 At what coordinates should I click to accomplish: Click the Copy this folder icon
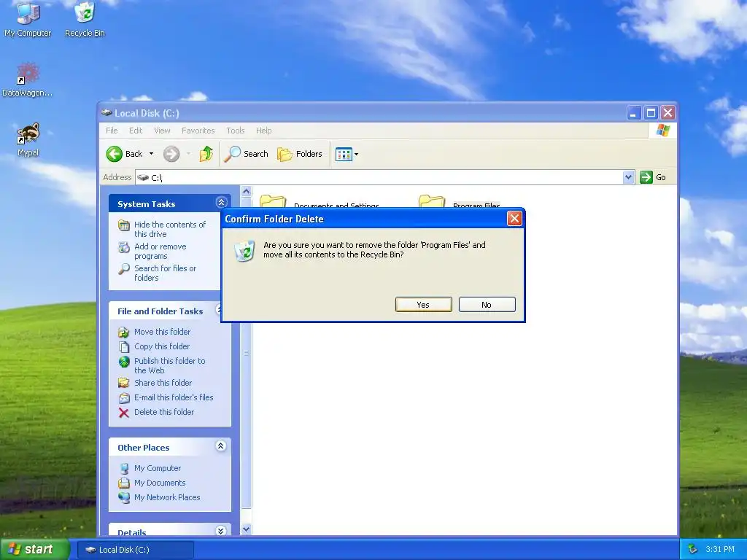[124, 346]
